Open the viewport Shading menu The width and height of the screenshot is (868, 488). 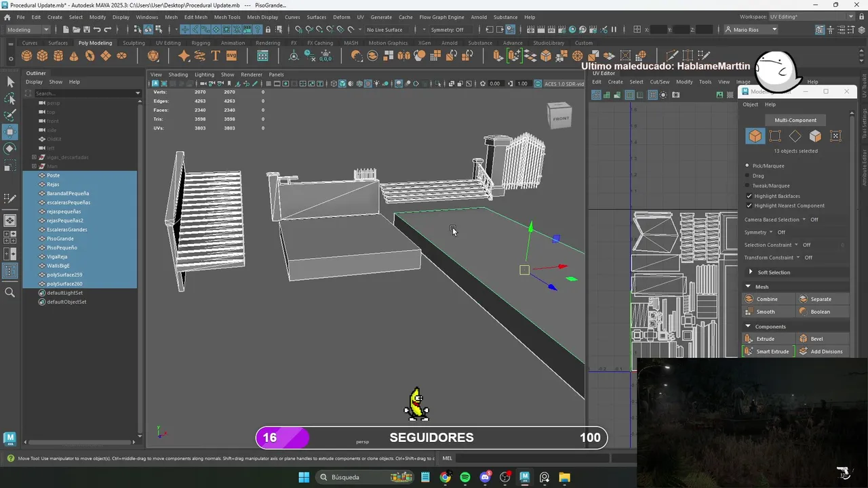pyautogui.click(x=178, y=75)
